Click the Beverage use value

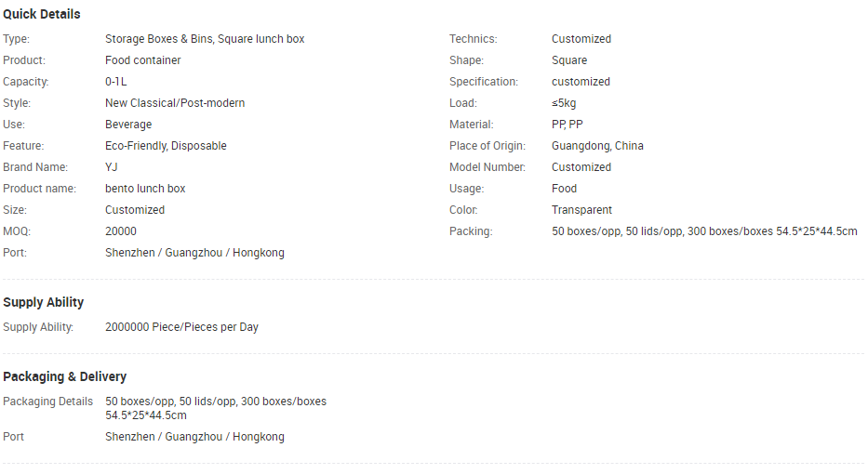(128, 125)
